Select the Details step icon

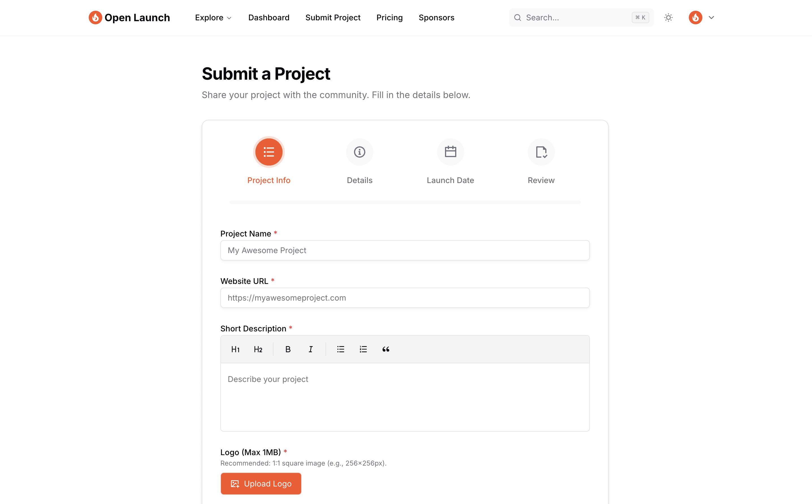click(359, 152)
